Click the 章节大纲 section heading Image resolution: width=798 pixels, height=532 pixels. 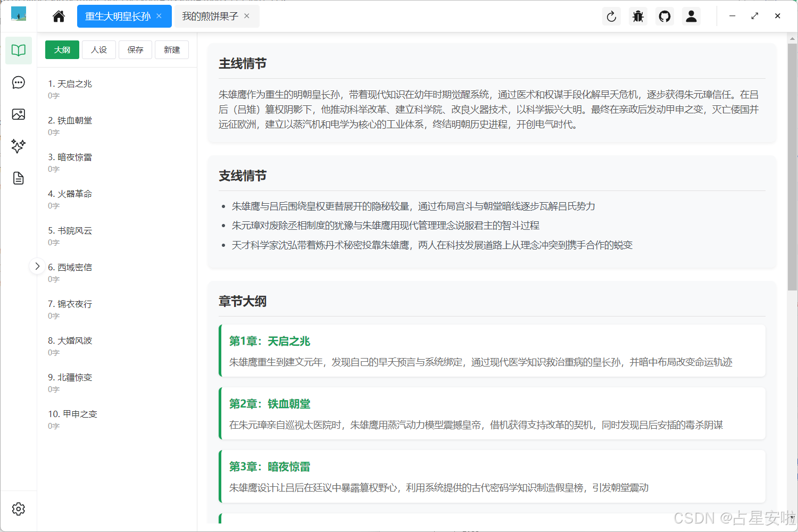(243, 302)
